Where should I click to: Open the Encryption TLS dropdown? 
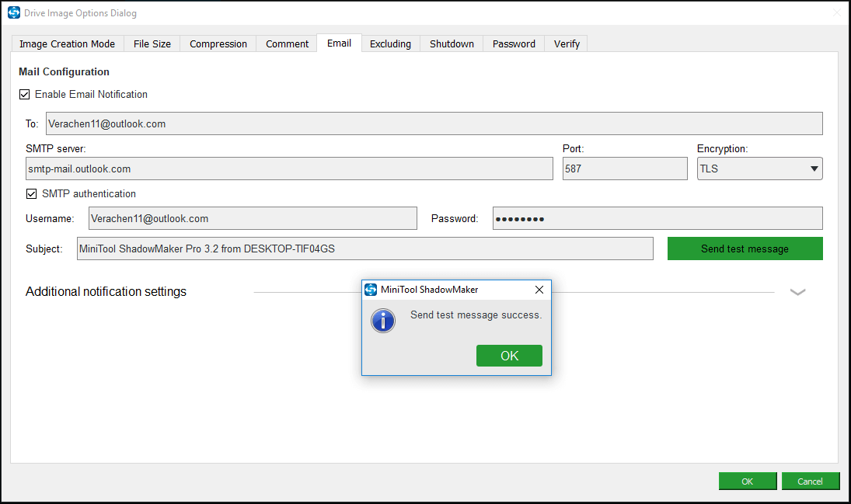759,169
